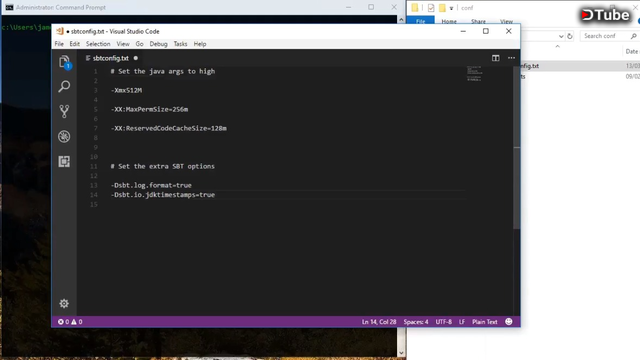Select the config .txt file row in File Explorer
The image size is (640, 360).
[580, 66]
